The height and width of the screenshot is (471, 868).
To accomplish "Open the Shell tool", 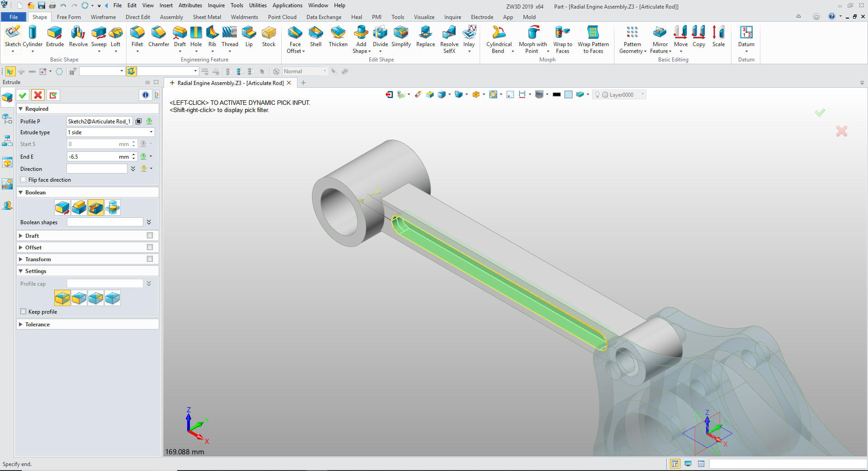I will pyautogui.click(x=316, y=36).
